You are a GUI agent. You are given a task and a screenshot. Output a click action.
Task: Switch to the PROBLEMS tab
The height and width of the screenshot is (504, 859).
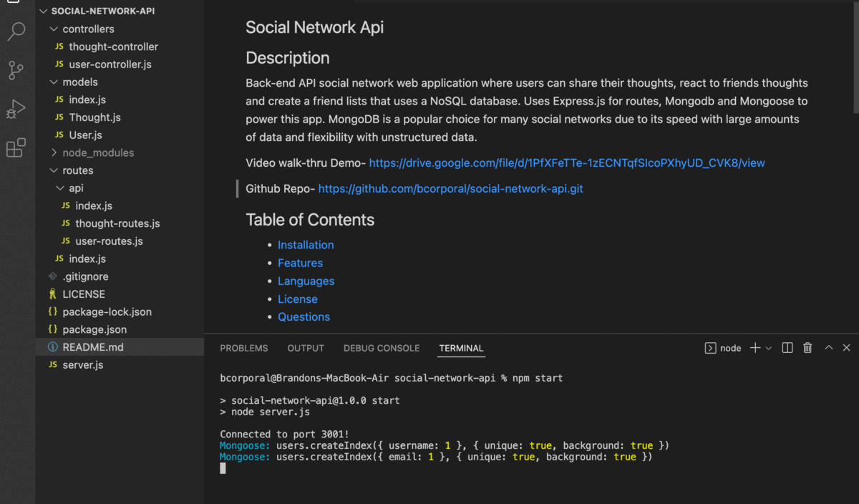point(243,348)
